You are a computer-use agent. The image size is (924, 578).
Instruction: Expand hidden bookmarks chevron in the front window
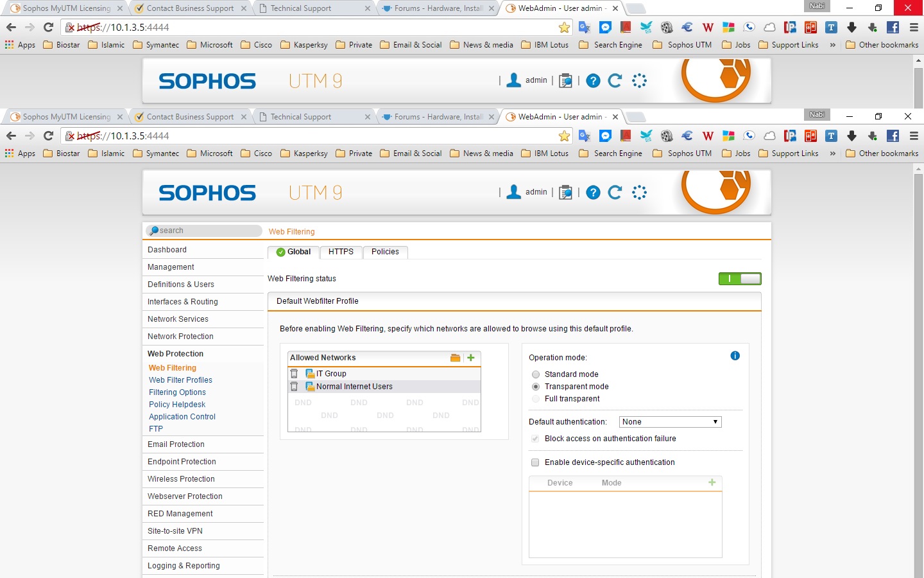tap(832, 153)
